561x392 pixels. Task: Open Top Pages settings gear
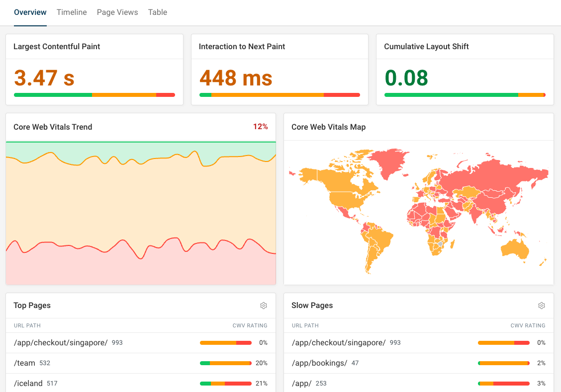click(264, 306)
